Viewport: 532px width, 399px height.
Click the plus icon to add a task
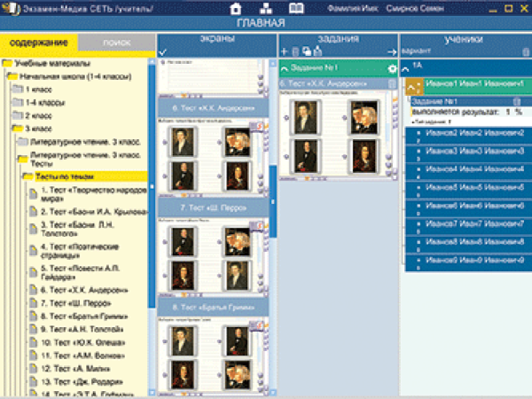click(284, 52)
